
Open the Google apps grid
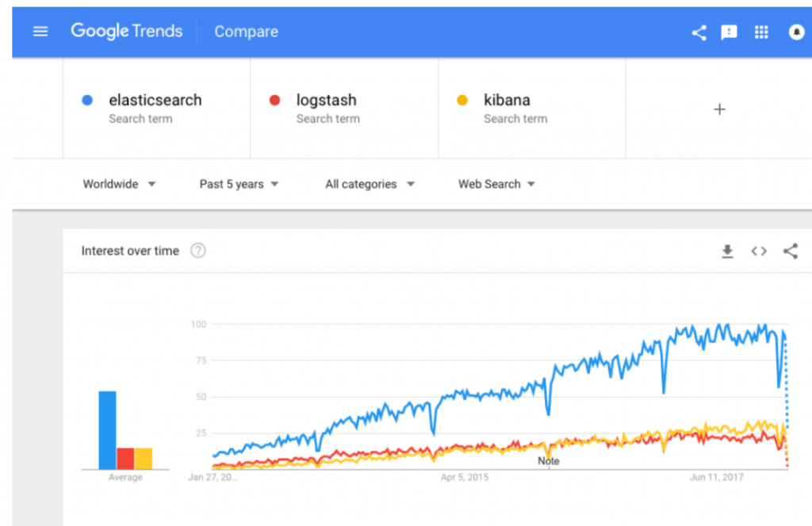click(761, 33)
